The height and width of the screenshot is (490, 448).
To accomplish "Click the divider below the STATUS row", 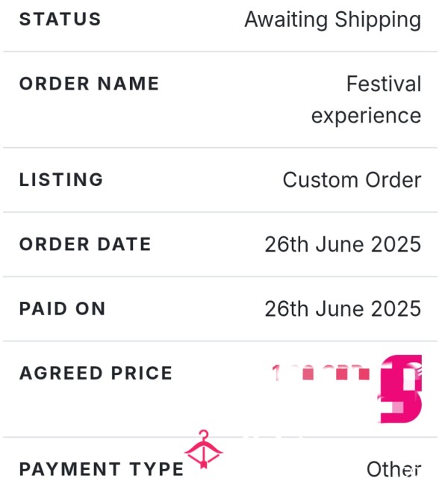I will (220, 52).
